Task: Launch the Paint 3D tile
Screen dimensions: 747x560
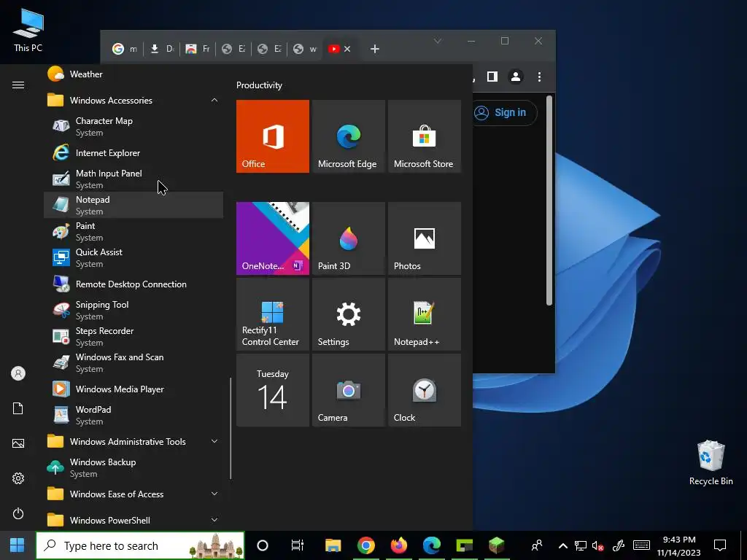Action: point(348,238)
